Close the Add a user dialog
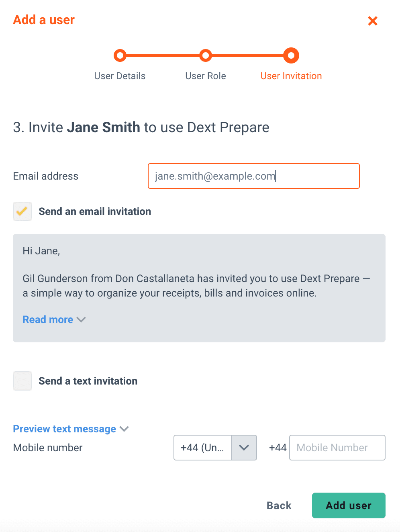 373,21
